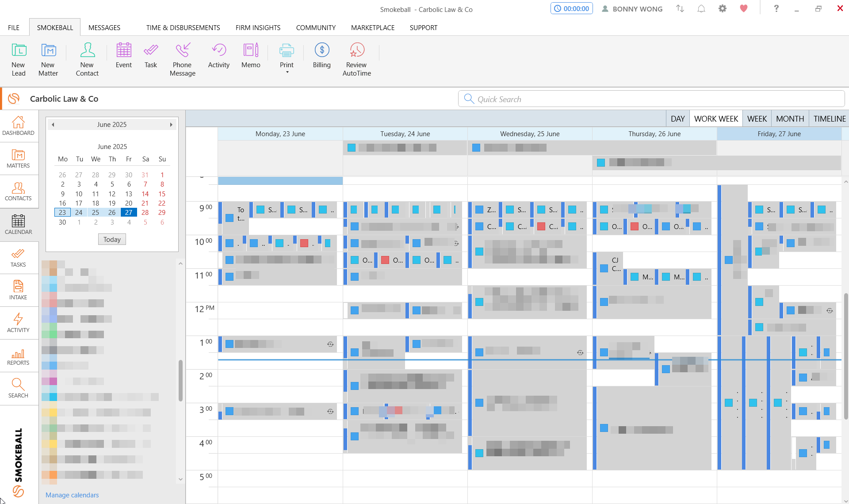Create a New Matter from ribbon

pyautogui.click(x=48, y=60)
